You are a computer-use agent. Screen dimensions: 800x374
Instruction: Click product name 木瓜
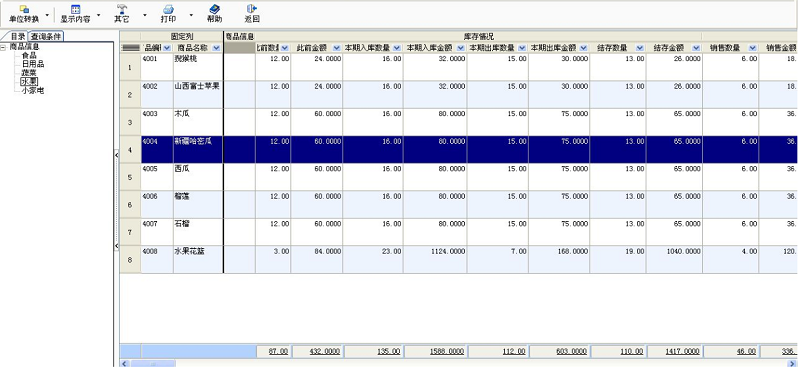tap(182, 114)
